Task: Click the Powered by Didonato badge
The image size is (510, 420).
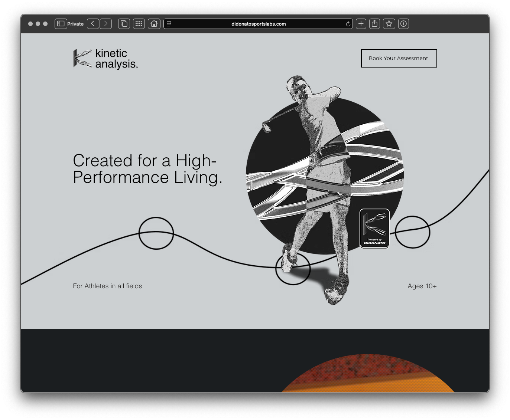Action: 374,228
